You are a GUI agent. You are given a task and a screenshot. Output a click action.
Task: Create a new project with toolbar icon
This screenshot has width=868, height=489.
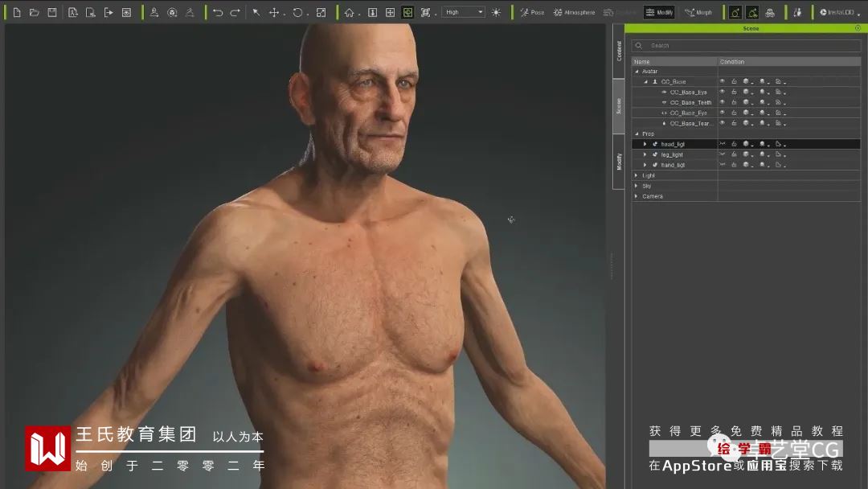coord(17,12)
